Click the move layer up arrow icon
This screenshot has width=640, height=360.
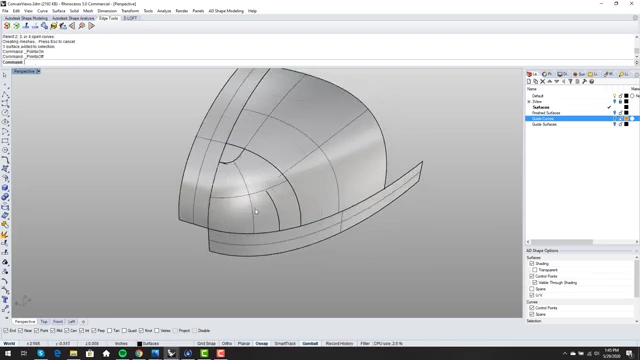pyautogui.click(x=549, y=82)
